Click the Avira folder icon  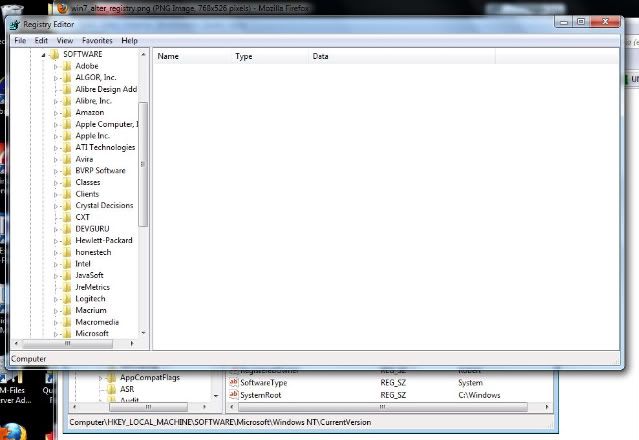coord(67,159)
